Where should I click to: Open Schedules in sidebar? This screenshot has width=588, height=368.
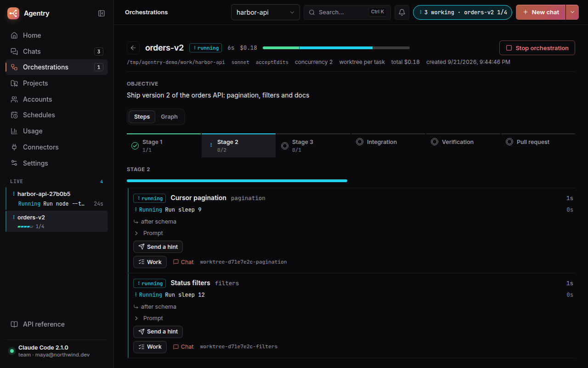point(57,115)
